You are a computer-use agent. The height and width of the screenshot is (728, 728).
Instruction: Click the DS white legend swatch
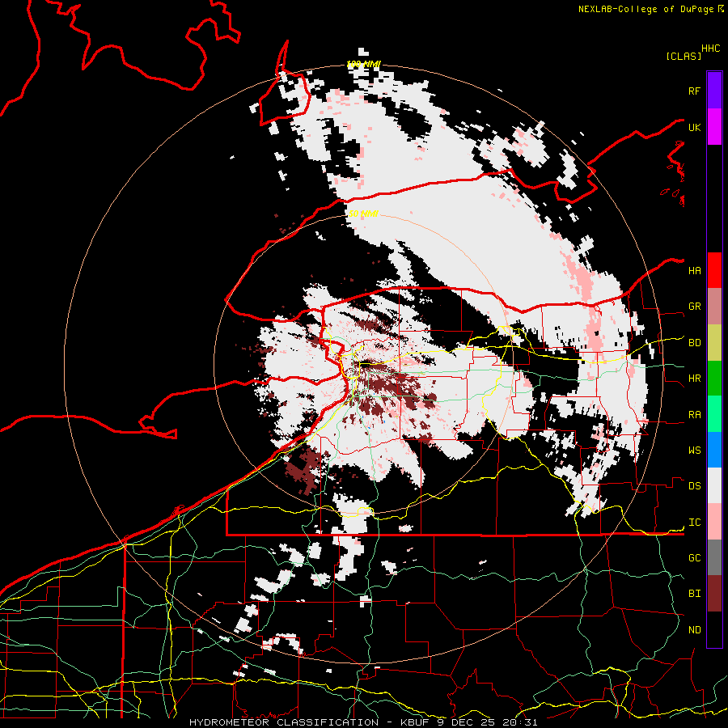(714, 485)
